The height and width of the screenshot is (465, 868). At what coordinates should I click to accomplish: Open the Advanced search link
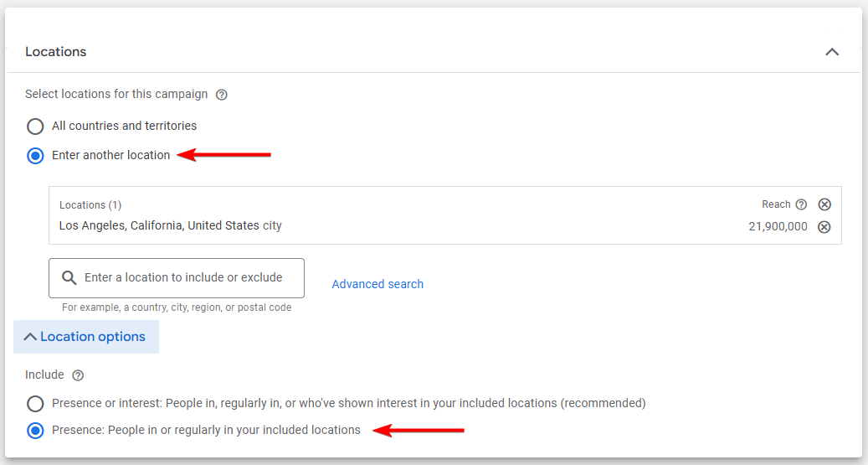pos(378,284)
